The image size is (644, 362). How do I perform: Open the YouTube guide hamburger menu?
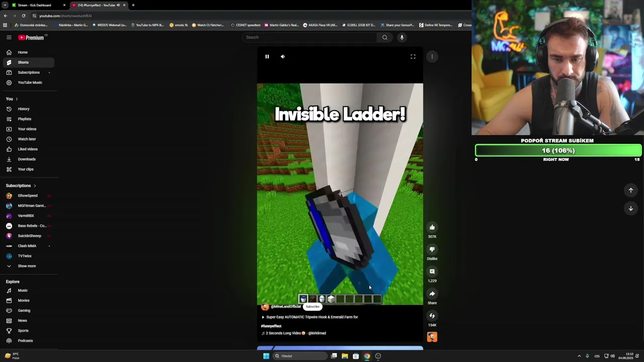(x=9, y=37)
